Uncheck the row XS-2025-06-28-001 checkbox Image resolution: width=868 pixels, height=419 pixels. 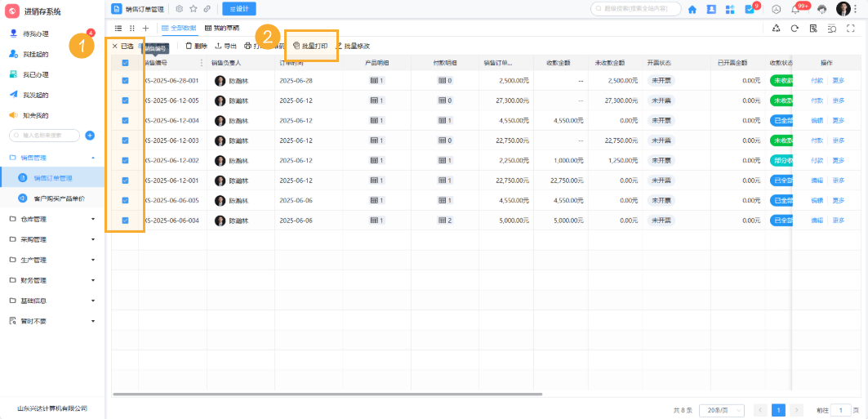125,81
